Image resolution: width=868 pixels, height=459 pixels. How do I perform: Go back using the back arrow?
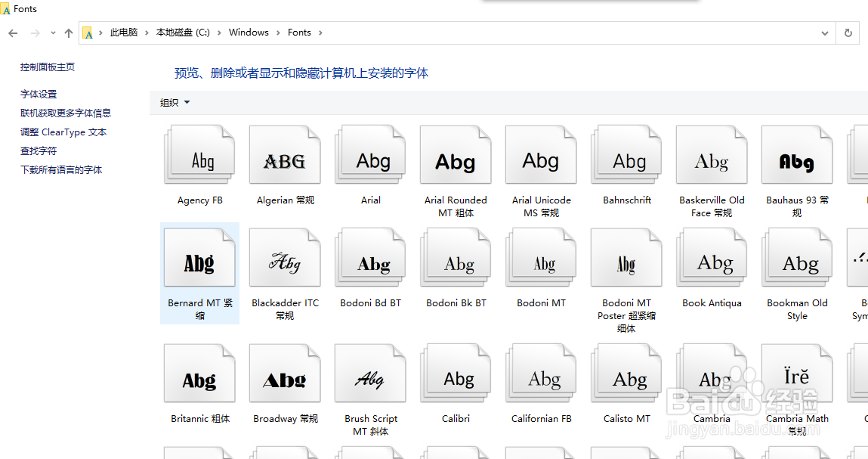pyautogui.click(x=14, y=33)
